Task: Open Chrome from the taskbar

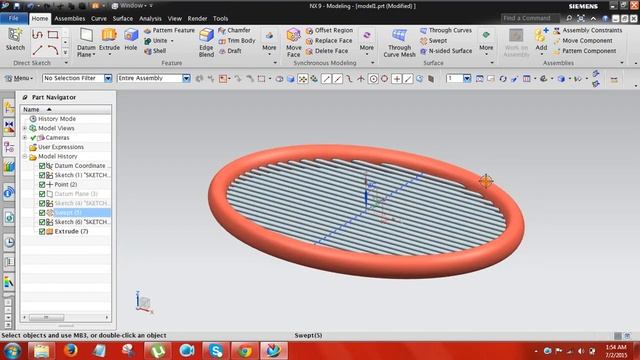Action: coord(245,351)
